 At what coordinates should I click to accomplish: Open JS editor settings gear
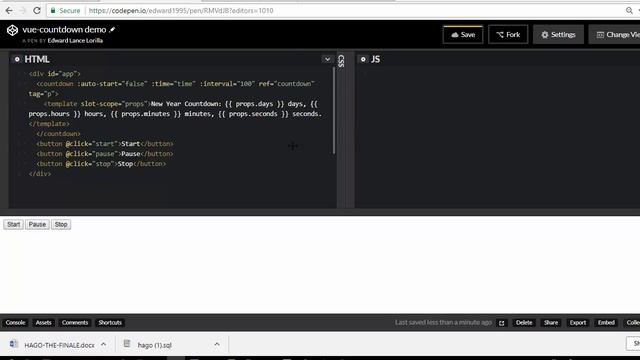tap(363, 59)
